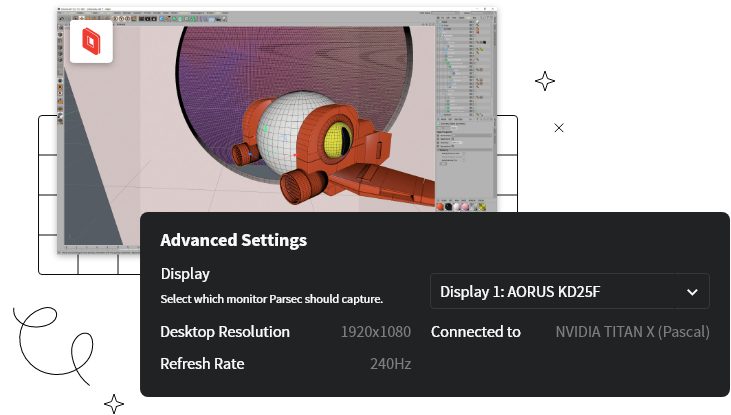Viewport: 731px width, 415px height.
Task: Click the "1920x1080" desktop resolution value
Action: click(x=376, y=332)
